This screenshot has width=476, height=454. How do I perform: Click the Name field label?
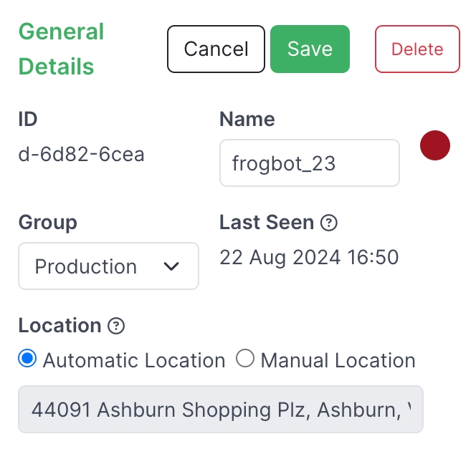tap(247, 119)
